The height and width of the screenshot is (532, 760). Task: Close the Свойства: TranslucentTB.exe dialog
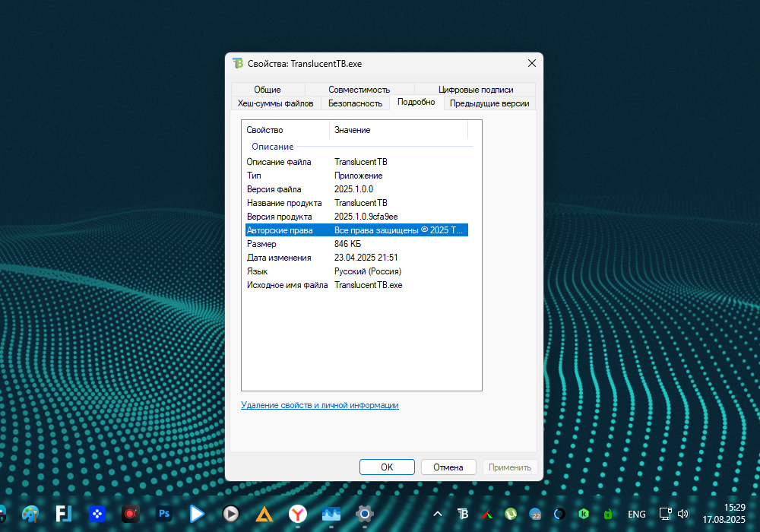coord(532,64)
